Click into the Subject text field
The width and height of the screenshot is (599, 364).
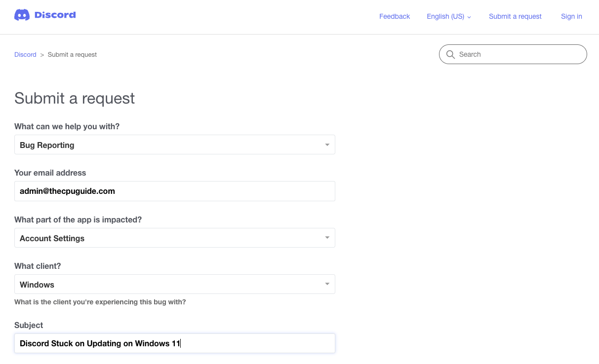pos(247,343)
